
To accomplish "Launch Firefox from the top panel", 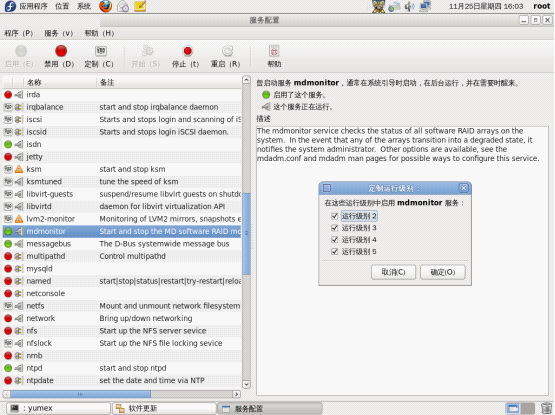I will pyautogui.click(x=105, y=6).
